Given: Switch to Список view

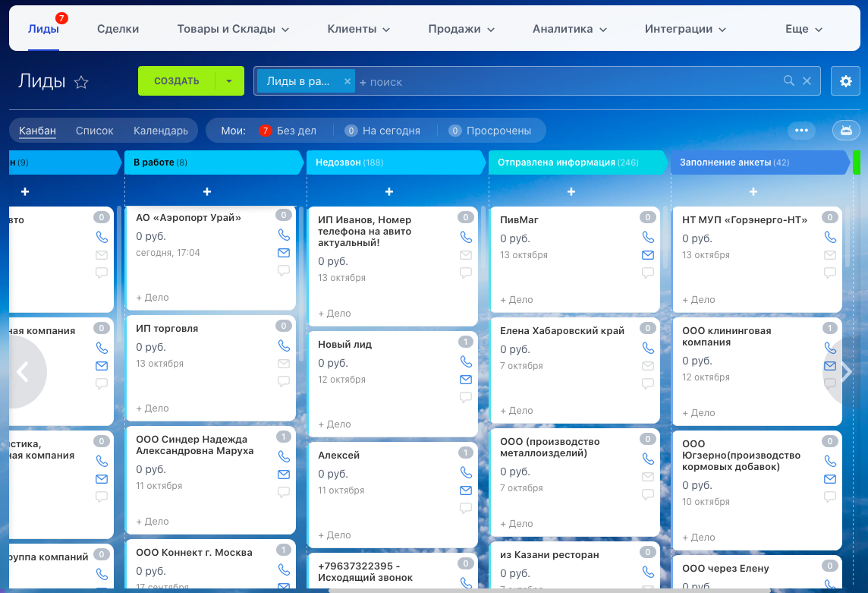Looking at the screenshot, I should point(95,131).
